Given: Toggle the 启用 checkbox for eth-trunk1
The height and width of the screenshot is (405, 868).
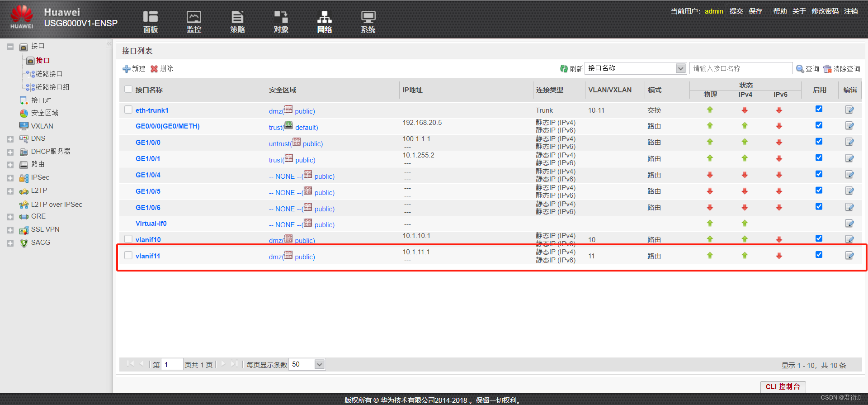Looking at the screenshot, I should click(x=819, y=109).
